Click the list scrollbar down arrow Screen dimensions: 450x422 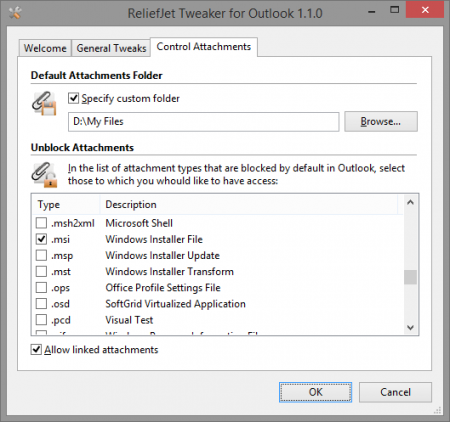click(410, 327)
